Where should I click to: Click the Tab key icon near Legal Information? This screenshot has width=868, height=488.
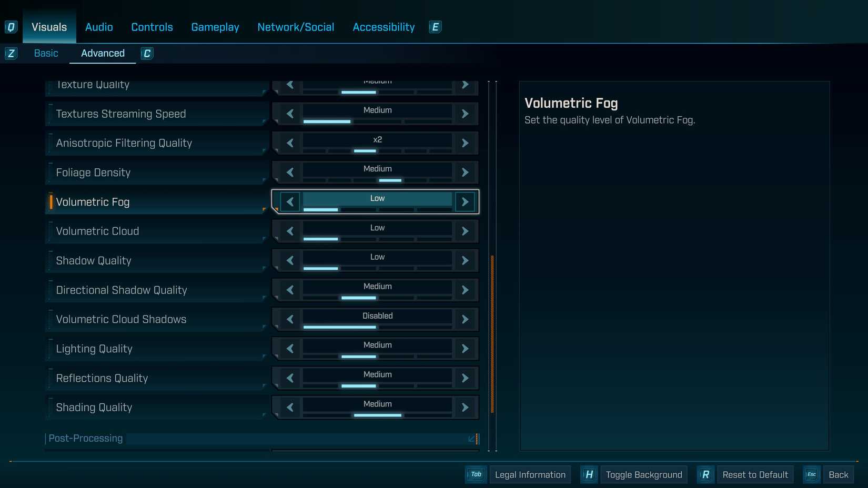476,474
